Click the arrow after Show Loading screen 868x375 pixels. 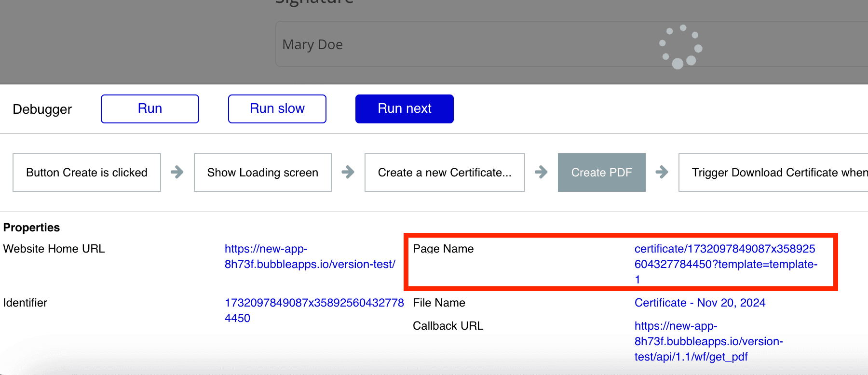[348, 172]
